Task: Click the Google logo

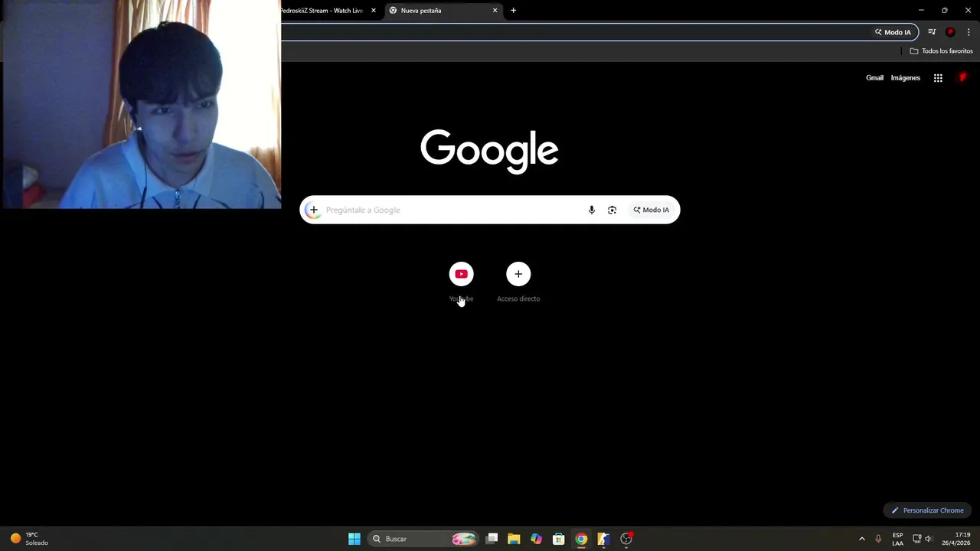Action: click(x=489, y=151)
